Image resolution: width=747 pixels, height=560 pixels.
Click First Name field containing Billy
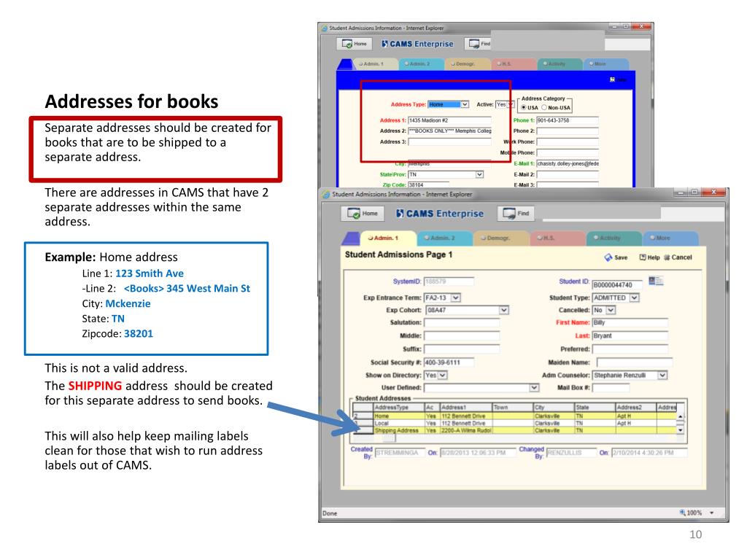630,322
